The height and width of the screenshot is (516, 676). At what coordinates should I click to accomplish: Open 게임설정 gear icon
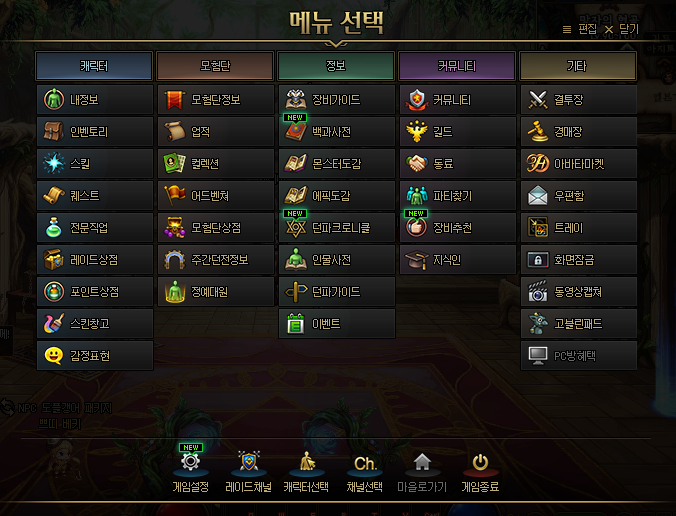191,462
